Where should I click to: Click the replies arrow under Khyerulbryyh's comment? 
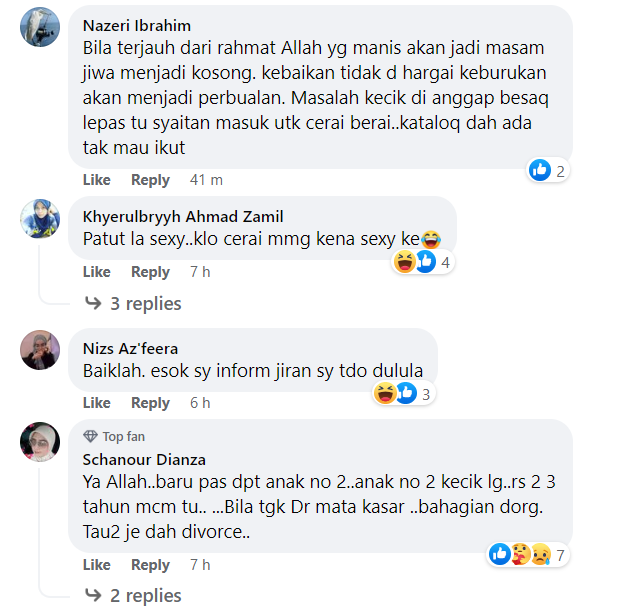point(93,304)
